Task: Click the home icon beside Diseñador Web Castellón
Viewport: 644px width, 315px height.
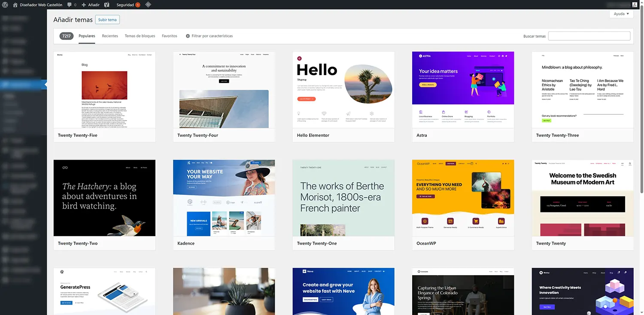Action: coord(15,5)
